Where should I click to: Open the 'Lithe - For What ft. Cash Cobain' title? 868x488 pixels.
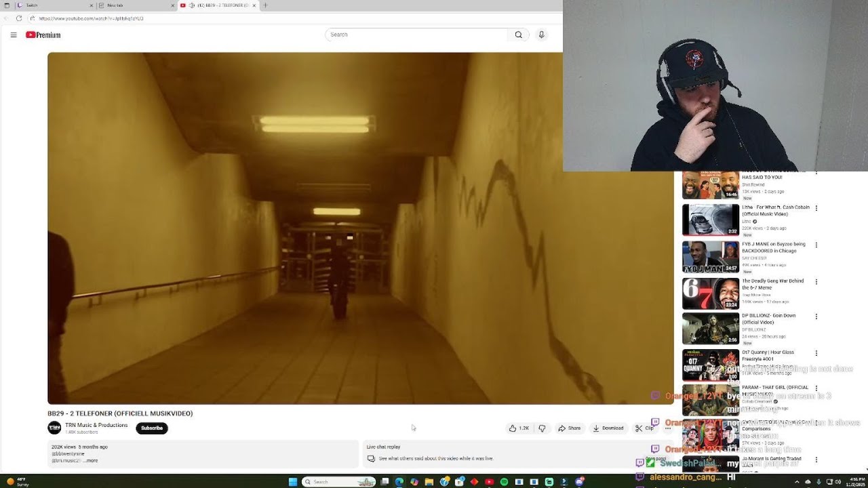[x=776, y=211]
